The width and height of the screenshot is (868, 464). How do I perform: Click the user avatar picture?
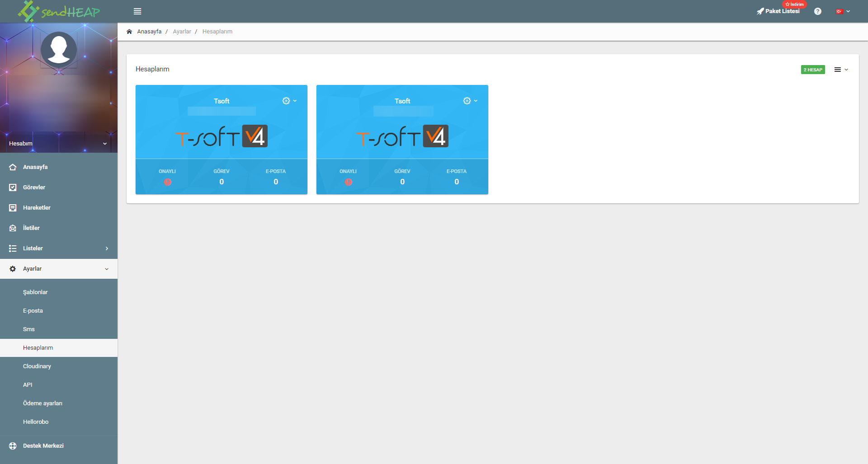point(59,50)
